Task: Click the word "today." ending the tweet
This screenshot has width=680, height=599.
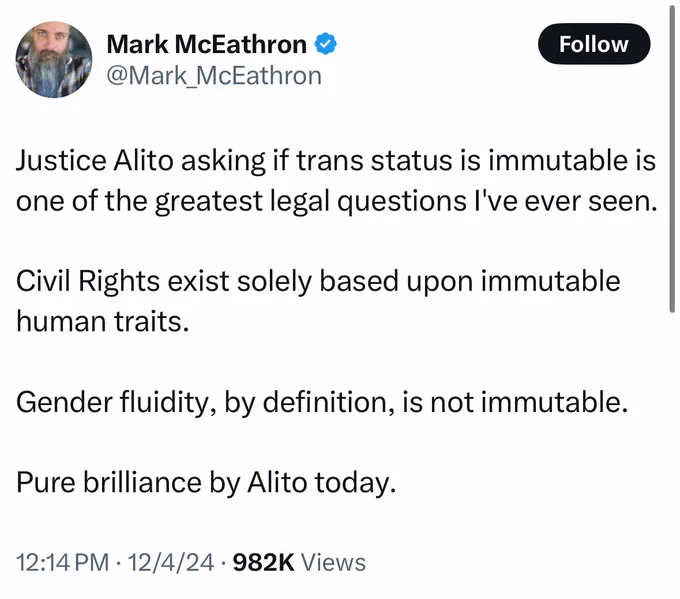Action: (355, 483)
